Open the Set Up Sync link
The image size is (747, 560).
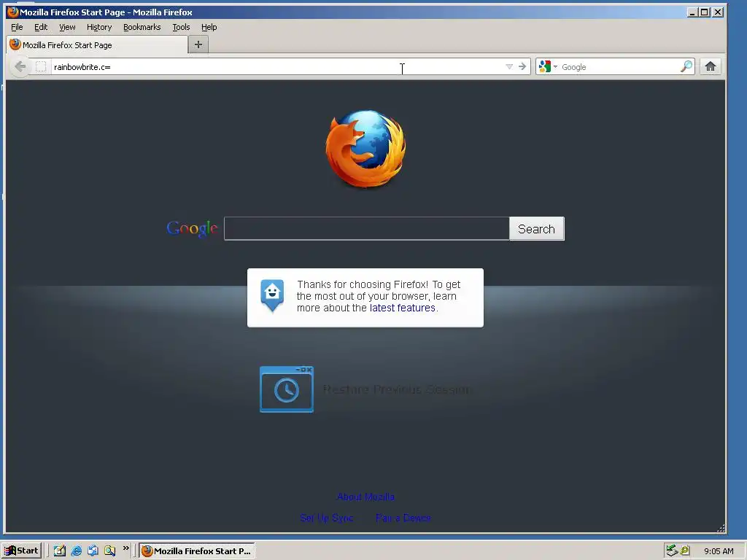(x=327, y=518)
